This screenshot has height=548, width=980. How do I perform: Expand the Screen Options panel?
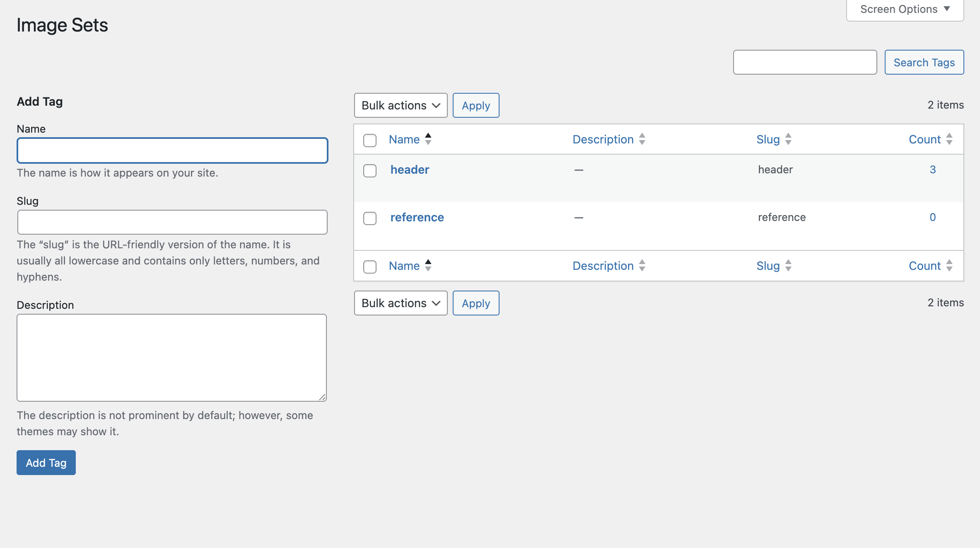tap(904, 9)
